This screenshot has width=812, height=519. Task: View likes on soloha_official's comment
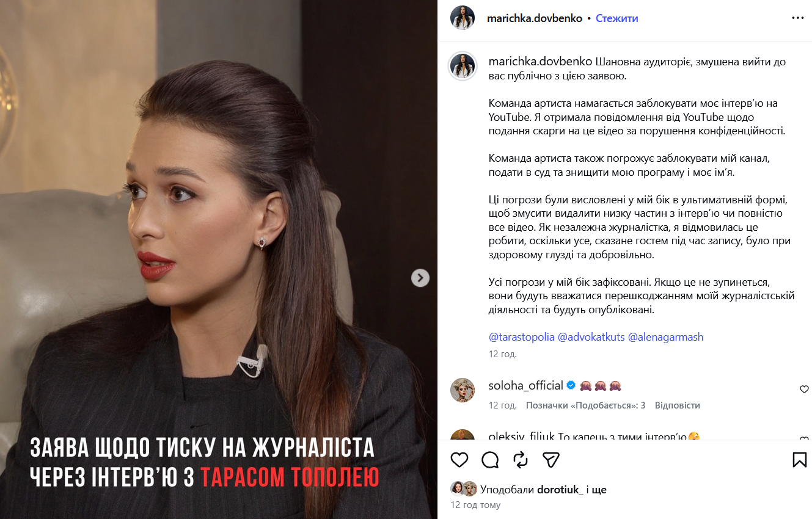(x=586, y=405)
